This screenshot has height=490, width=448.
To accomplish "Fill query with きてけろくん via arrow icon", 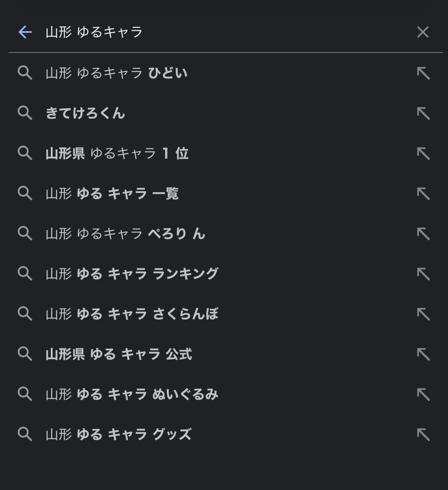I will 423,113.
